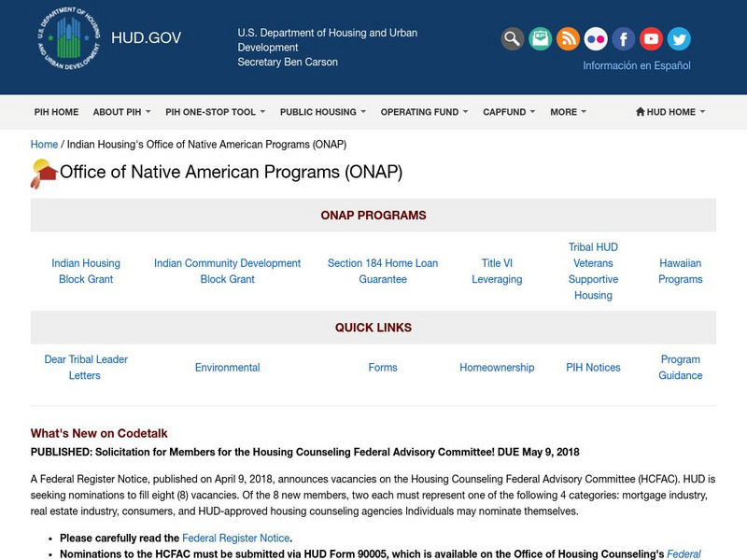Select PIH HOME in the navigation bar
The height and width of the screenshot is (560, 747).
pos(55,111)
